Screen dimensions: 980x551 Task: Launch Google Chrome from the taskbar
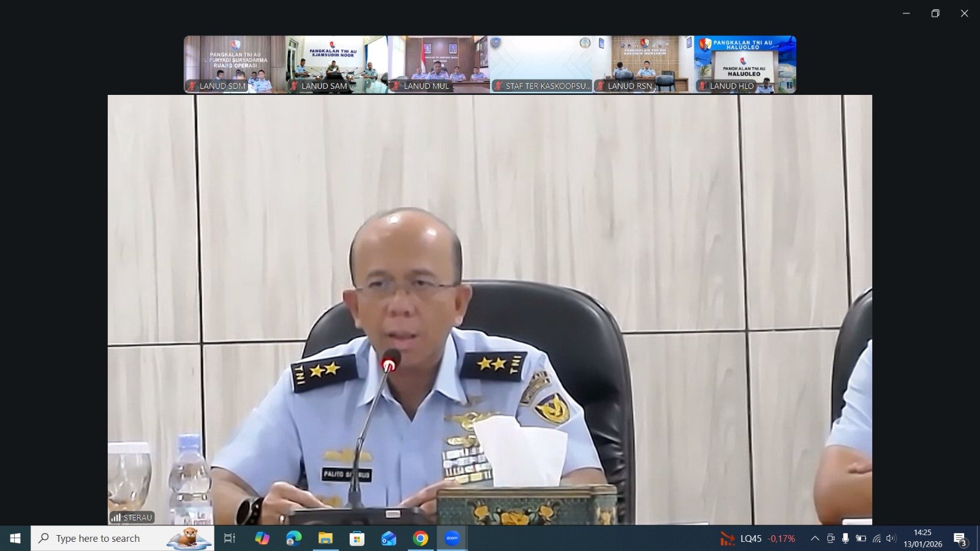point(420,538)
